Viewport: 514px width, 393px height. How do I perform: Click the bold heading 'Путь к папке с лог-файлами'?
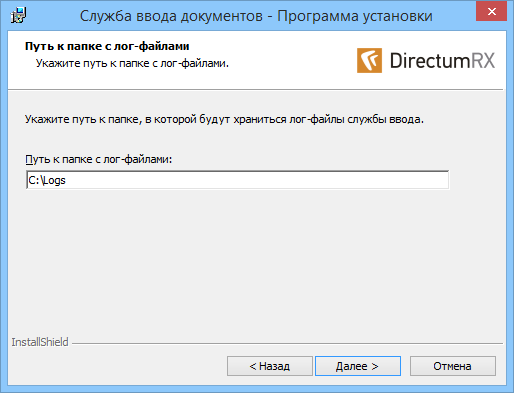[x=107, y=46]
